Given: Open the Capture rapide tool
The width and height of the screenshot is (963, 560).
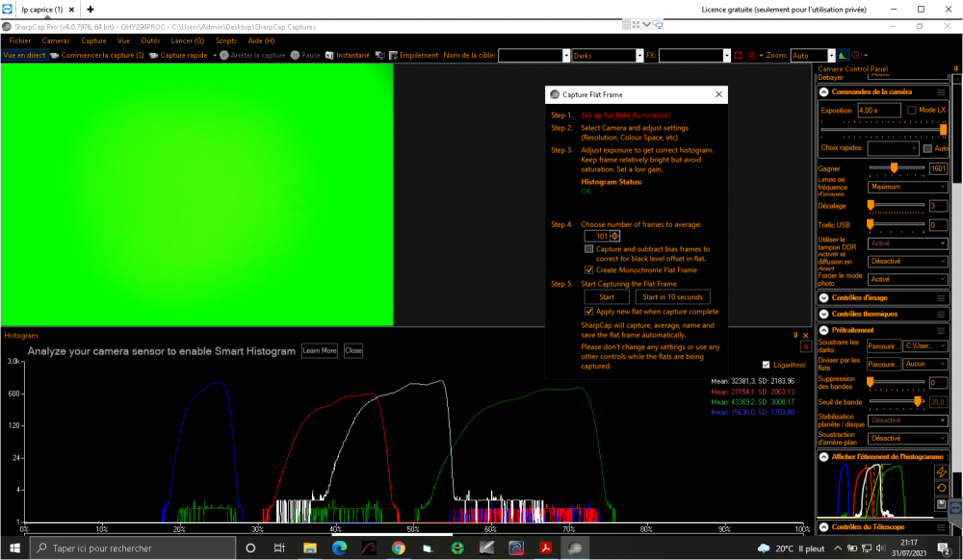Looking at the screenshot, I should (183, 55).
